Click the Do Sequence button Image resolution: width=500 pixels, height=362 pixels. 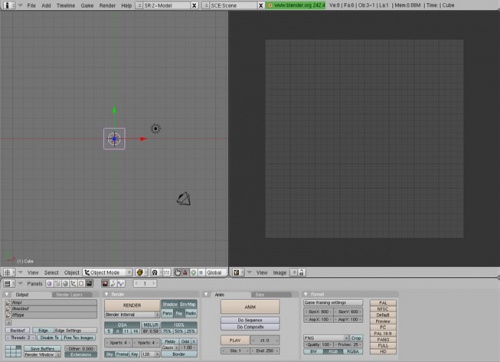click(x=250, y=320)
